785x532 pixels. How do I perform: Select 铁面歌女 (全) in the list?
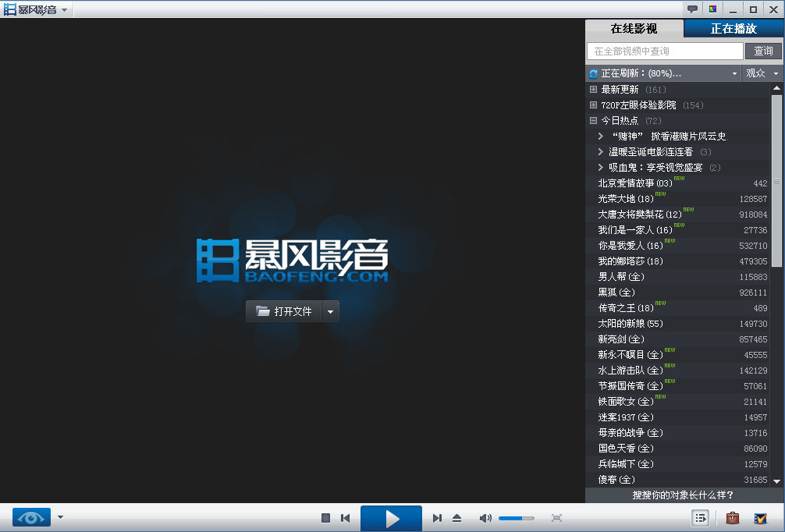(x=678, y=402)
